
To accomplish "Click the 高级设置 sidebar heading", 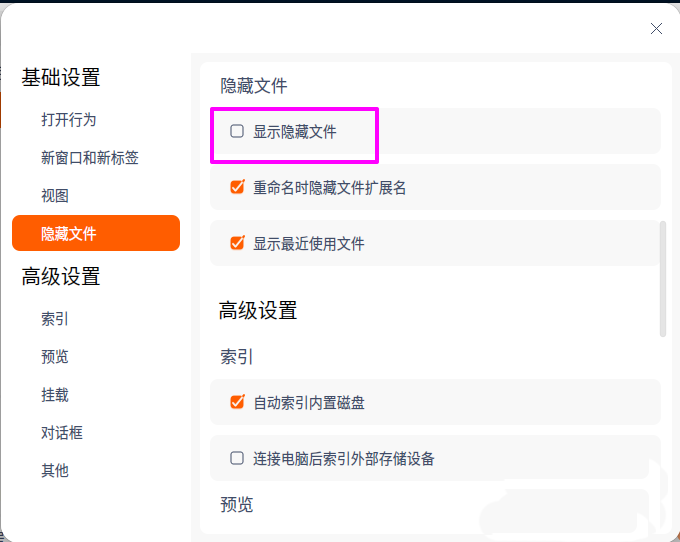I will tap(61, 277).
